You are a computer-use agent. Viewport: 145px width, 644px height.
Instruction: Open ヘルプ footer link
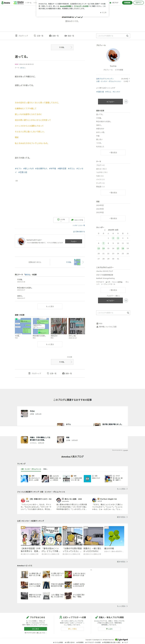click(125, 642)
